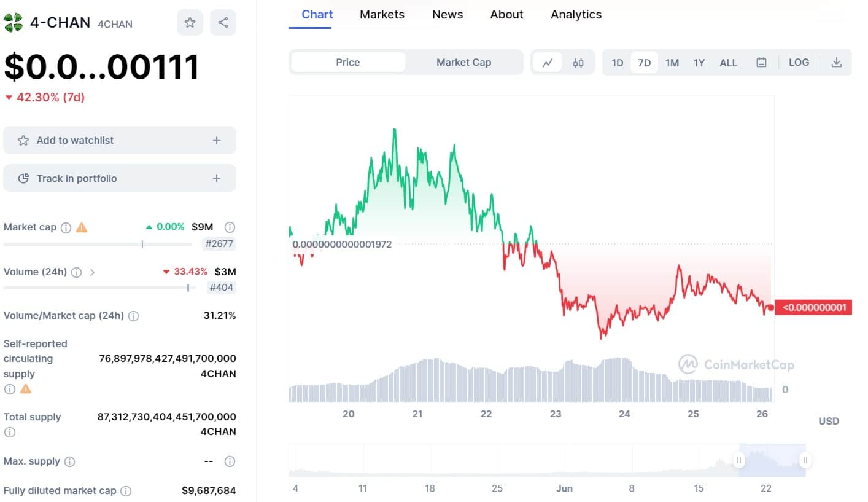Click plus icon on Track in portfolio
868x502 pixels.
217,178
